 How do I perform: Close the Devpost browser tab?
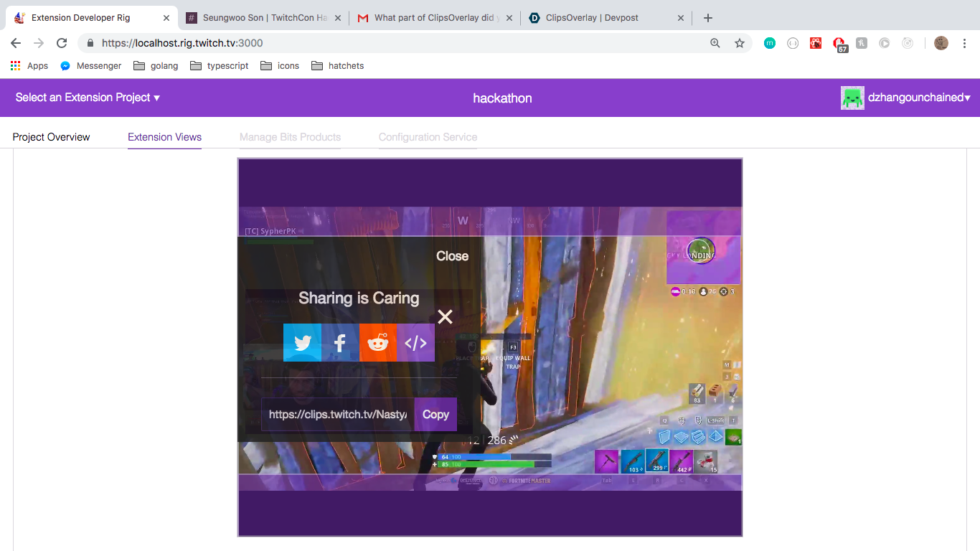click(x=681, y=17)
